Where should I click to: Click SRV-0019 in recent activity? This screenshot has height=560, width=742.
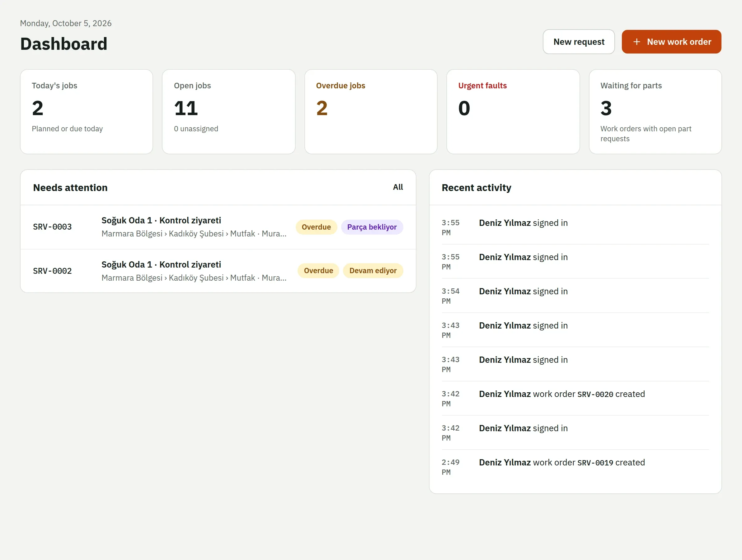click(x=595, y=463)
